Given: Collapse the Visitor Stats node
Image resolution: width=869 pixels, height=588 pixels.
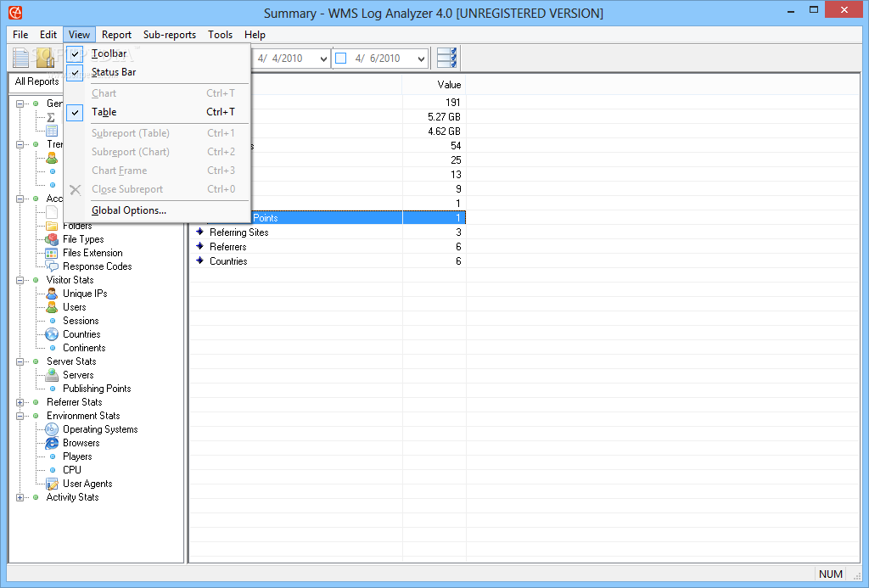Looking at the screenshot, I should pos(20,280).
